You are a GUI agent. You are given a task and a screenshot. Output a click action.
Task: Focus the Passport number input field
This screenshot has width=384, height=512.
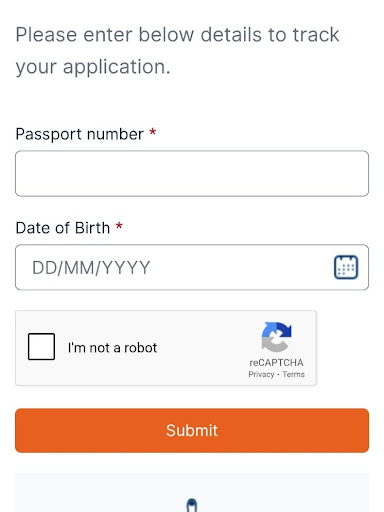(192, 173)
